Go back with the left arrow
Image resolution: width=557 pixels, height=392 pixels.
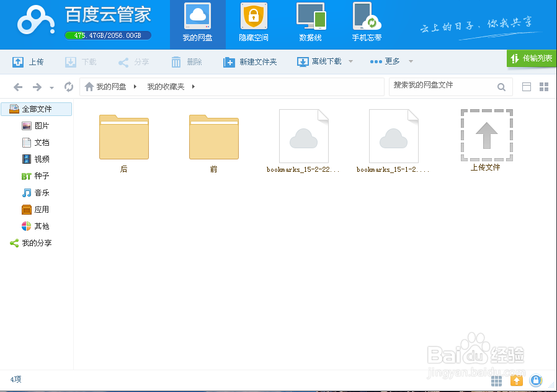(18, 87)
